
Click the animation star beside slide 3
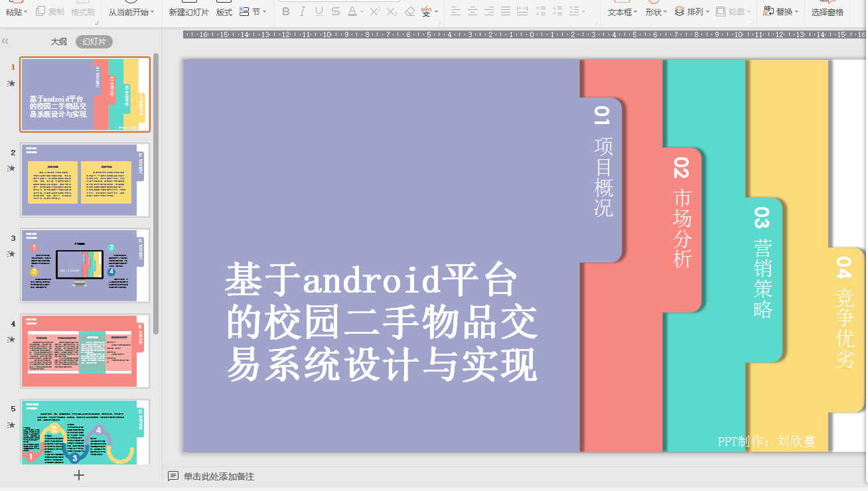(x=11, y=254)
